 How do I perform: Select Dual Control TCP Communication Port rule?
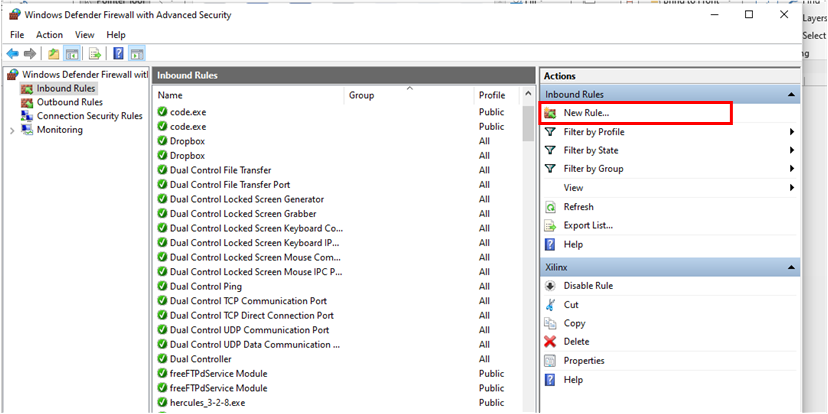coord(248,301)
